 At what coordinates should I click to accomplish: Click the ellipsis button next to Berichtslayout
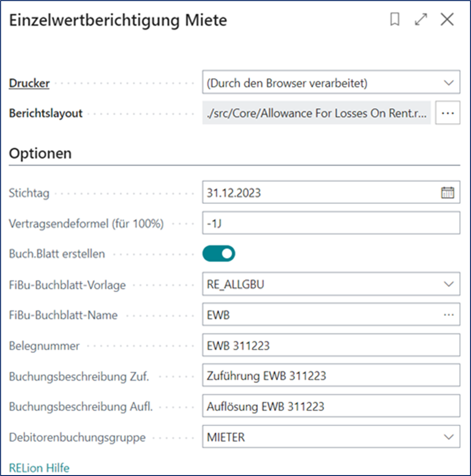click(447, 113)
